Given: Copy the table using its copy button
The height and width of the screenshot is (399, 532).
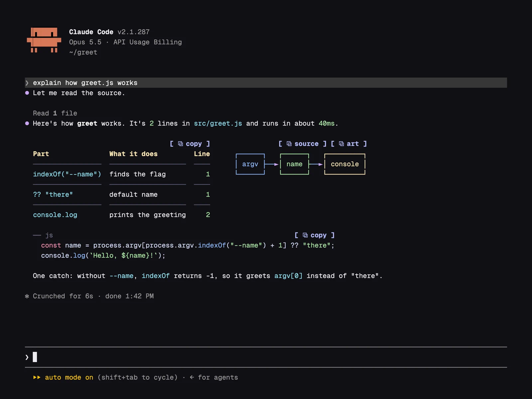Looking at the screenshot, I should 190,144.
